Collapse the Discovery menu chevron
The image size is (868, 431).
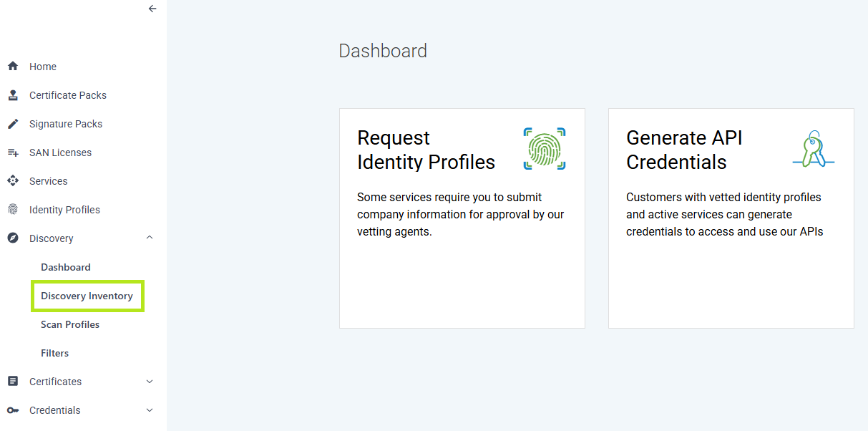pos(150,238)
